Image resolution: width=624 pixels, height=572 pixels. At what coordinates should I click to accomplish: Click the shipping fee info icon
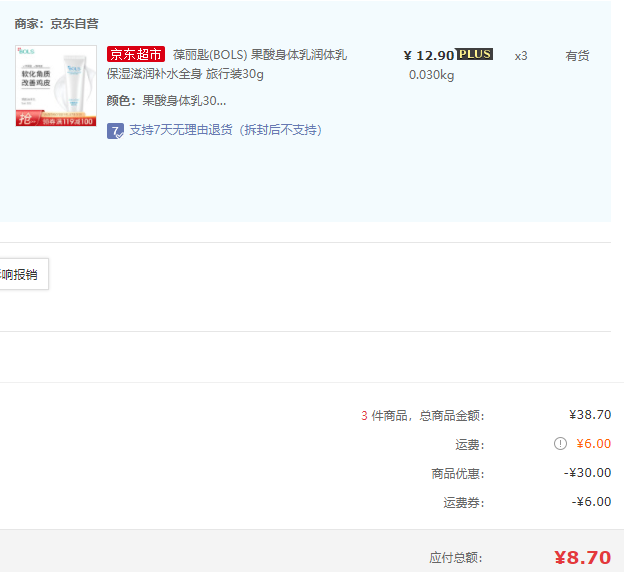(560, 443)
